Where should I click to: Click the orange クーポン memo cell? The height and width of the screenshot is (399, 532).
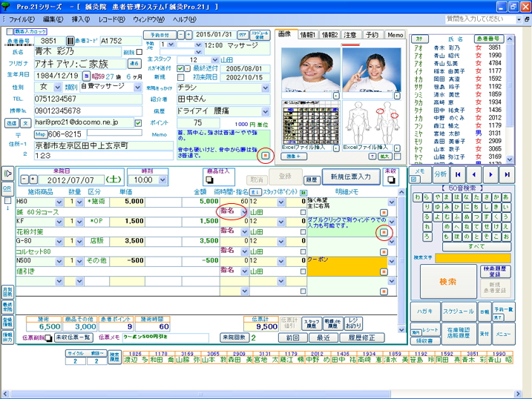click(x=347, y=266)
